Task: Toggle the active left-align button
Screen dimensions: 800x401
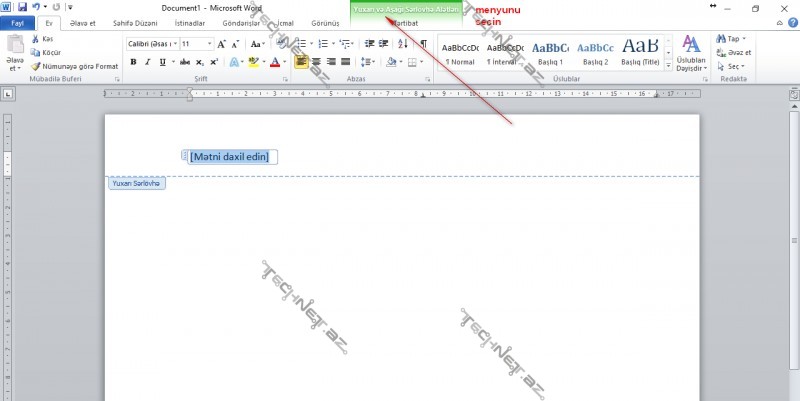Action: (x=301, y=62)
